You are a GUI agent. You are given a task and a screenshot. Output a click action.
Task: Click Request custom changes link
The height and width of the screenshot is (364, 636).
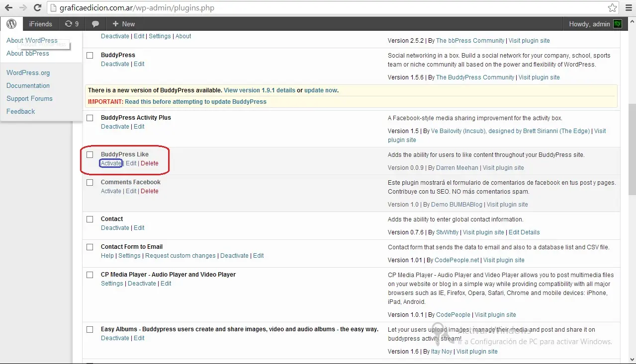click(x=181, y=256)
